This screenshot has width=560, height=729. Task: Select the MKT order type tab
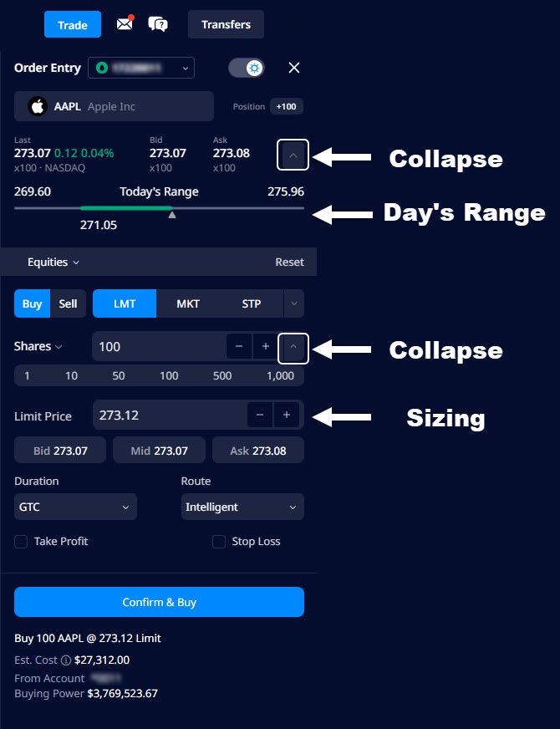(188, 303)
